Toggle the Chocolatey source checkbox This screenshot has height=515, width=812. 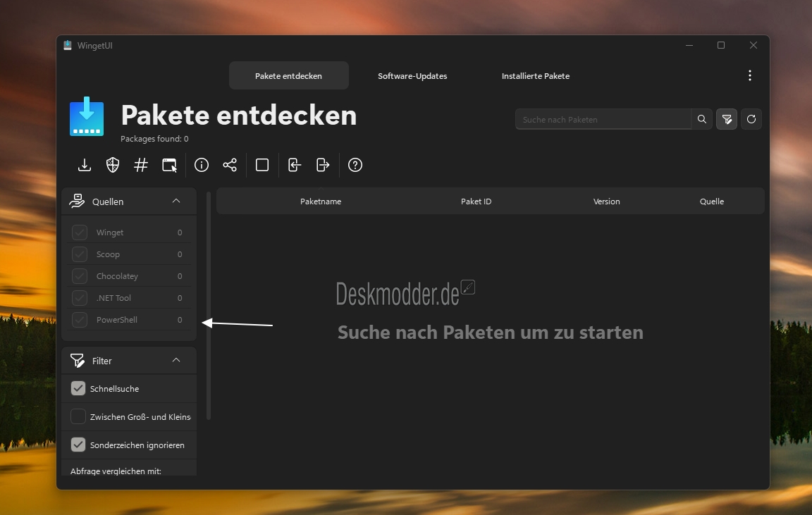79,276
